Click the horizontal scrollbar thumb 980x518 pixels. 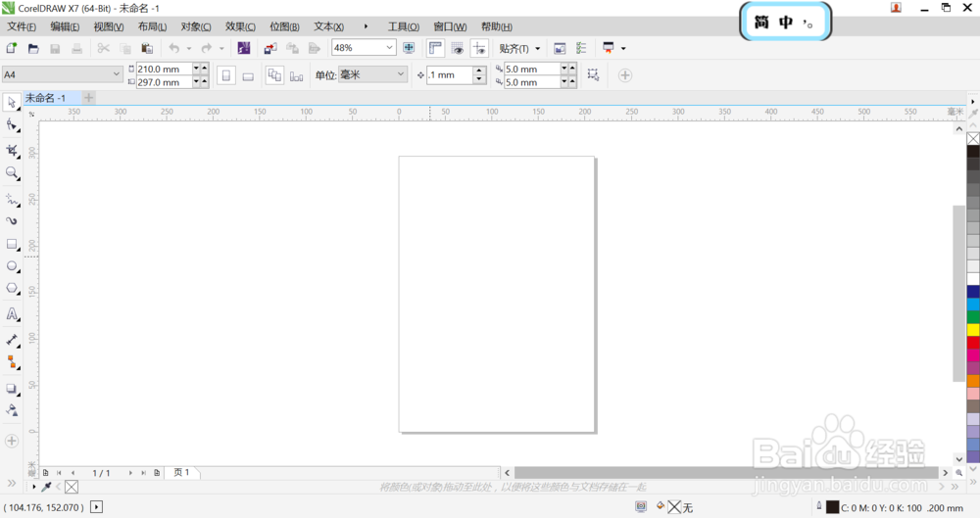pos(726,472)
